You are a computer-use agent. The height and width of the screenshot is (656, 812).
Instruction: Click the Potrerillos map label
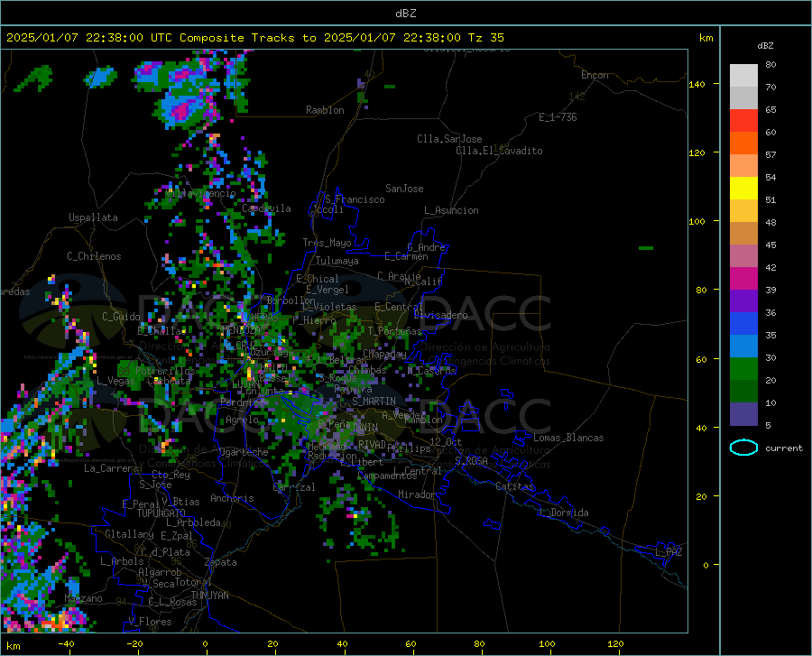coord(165,371)
